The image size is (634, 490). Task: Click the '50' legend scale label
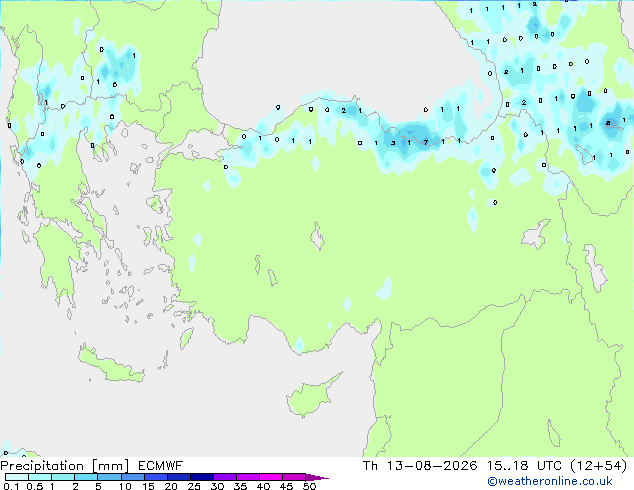309,486
